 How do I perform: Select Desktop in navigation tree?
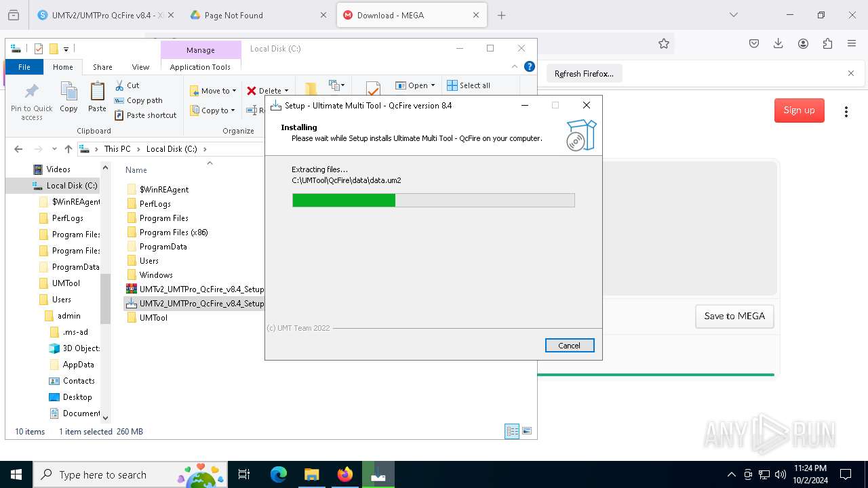coord(77,397)
